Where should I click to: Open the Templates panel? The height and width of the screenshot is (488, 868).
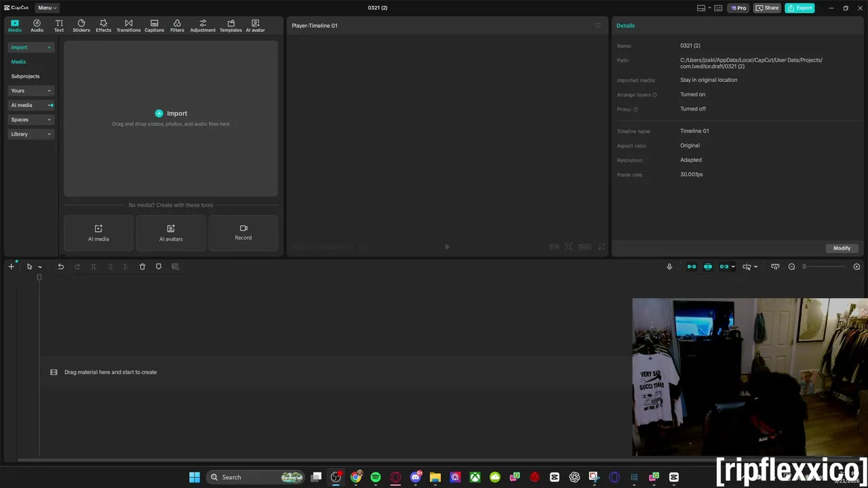tap(231, 26)
